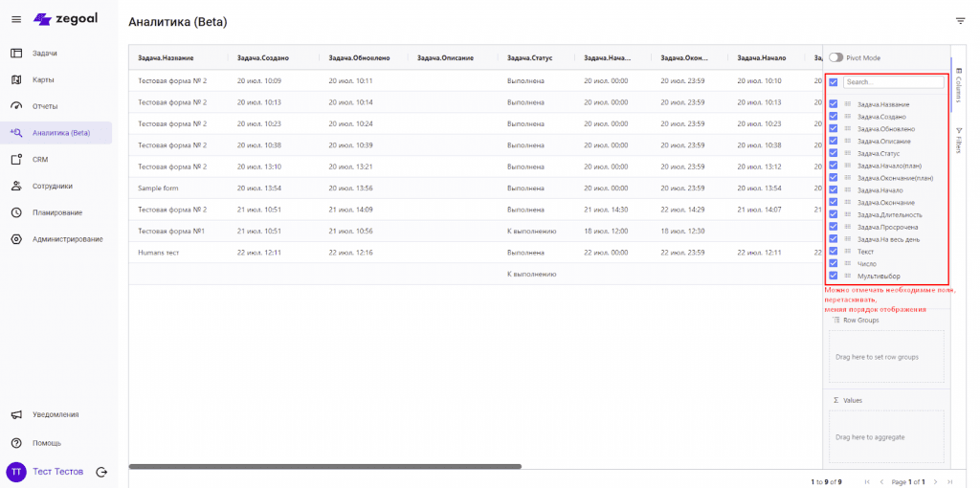Open the Планирование clock icon

tap(16, 212)
